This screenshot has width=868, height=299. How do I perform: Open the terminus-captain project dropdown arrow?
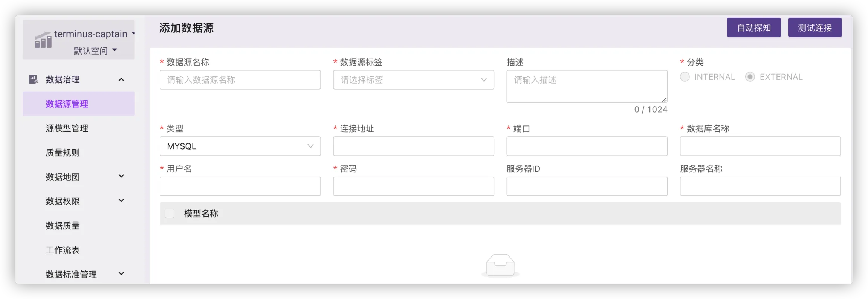[x=133, y=34]
